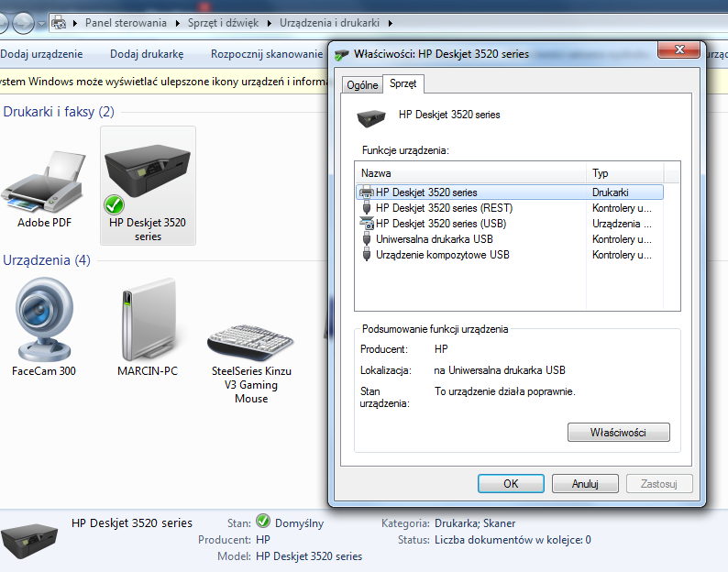Expand the root arrow before Panel sterowania

pyautogui.click(x=75, y=23)
